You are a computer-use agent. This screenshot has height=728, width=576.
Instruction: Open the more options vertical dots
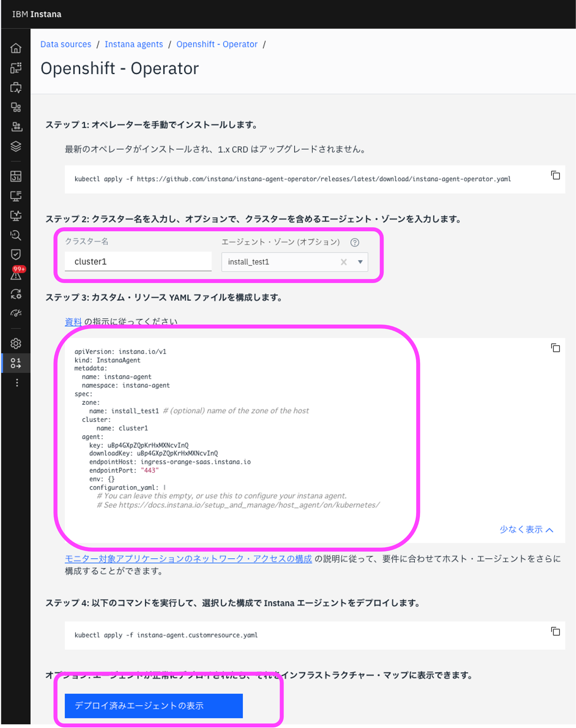(17, 383)
